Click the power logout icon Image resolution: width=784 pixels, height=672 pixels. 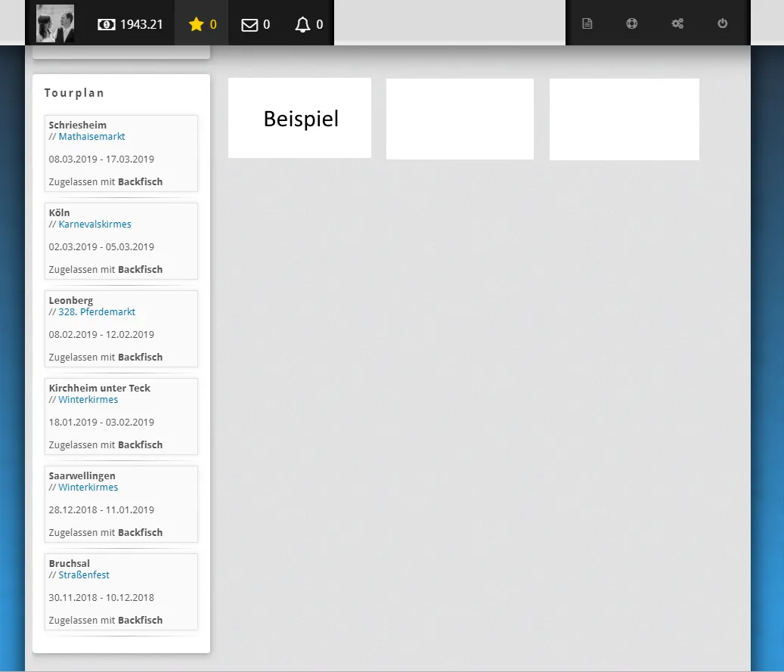pos(723,23)
